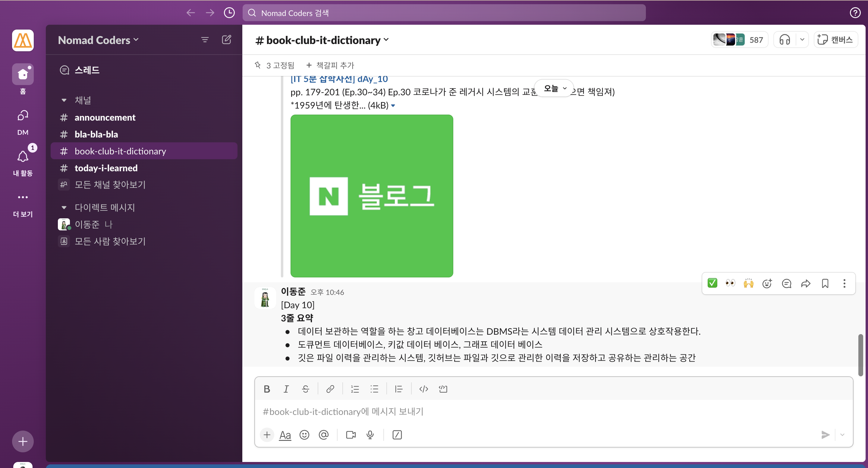Open the help question mark icon
The image size is (868, 468).
[x=855, y=13]
